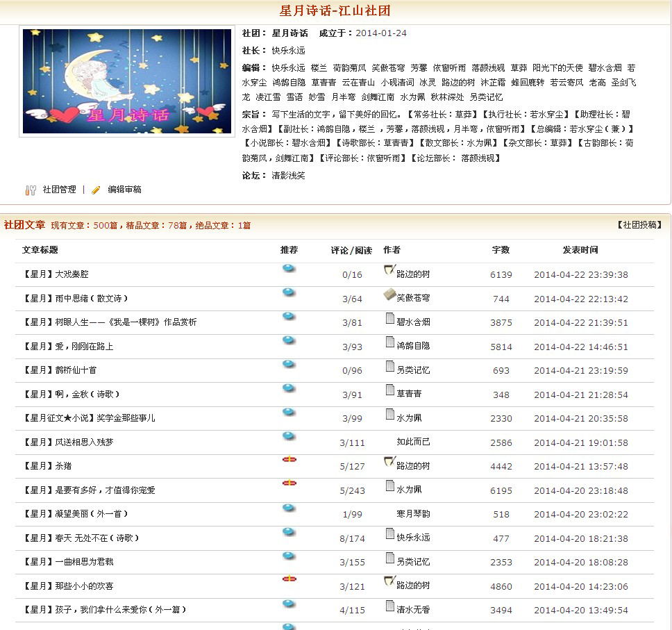Click document icon next to 快乐永远 author

(x=390, y=533)
